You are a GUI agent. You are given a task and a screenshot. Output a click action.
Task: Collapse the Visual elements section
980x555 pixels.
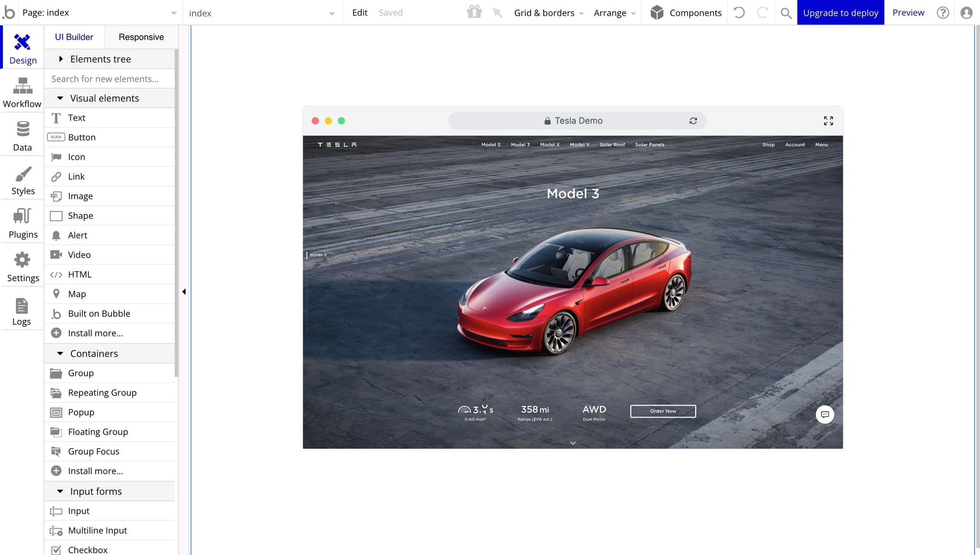click(60, 98)
